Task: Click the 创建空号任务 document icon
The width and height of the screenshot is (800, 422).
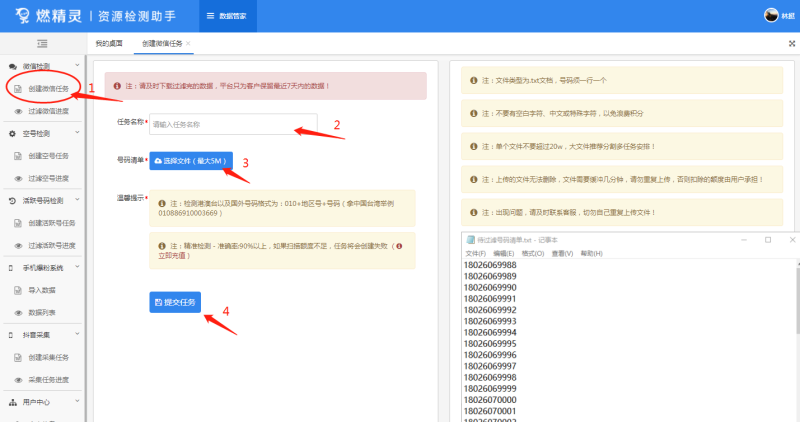Action: tap(18, 156)
